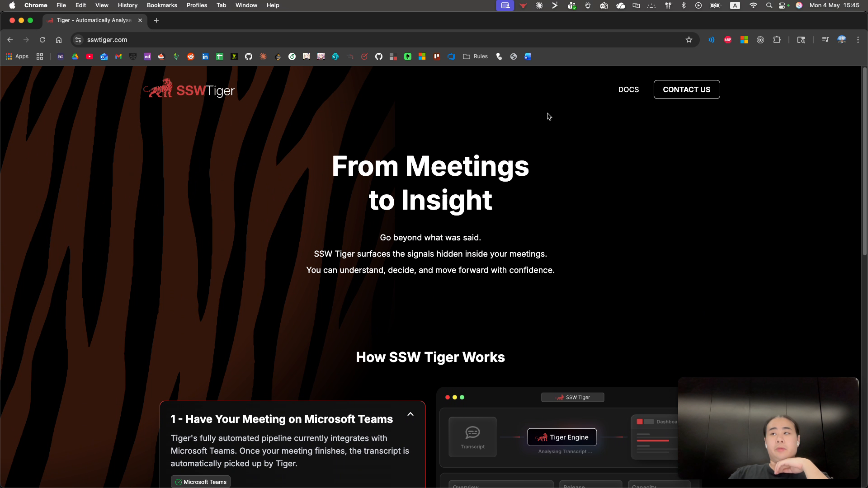
Task: Open Bluetooth status in menu bar
Action: pos(684,5)
